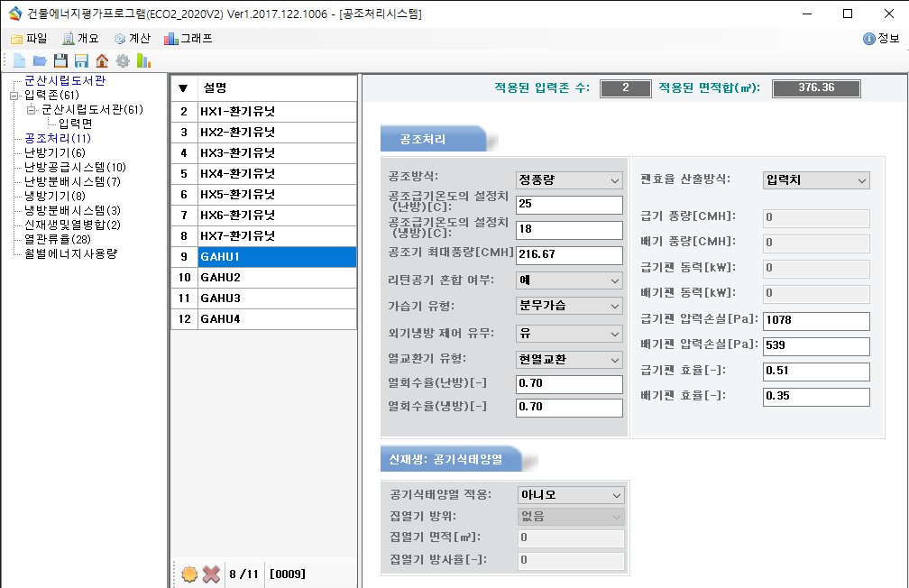Click the bar chart toolbar icon
The height and width of the screenshot is (588, 909).
143,61
